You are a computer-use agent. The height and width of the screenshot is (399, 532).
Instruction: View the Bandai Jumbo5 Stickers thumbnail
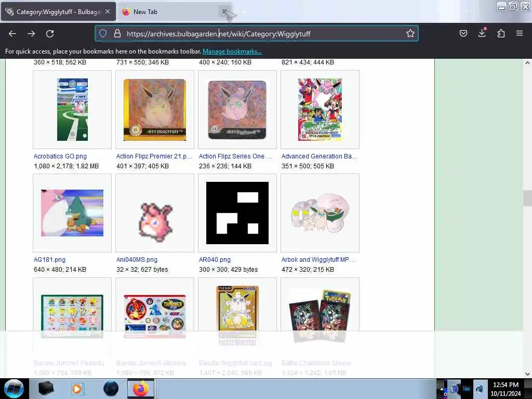[155, 316]
